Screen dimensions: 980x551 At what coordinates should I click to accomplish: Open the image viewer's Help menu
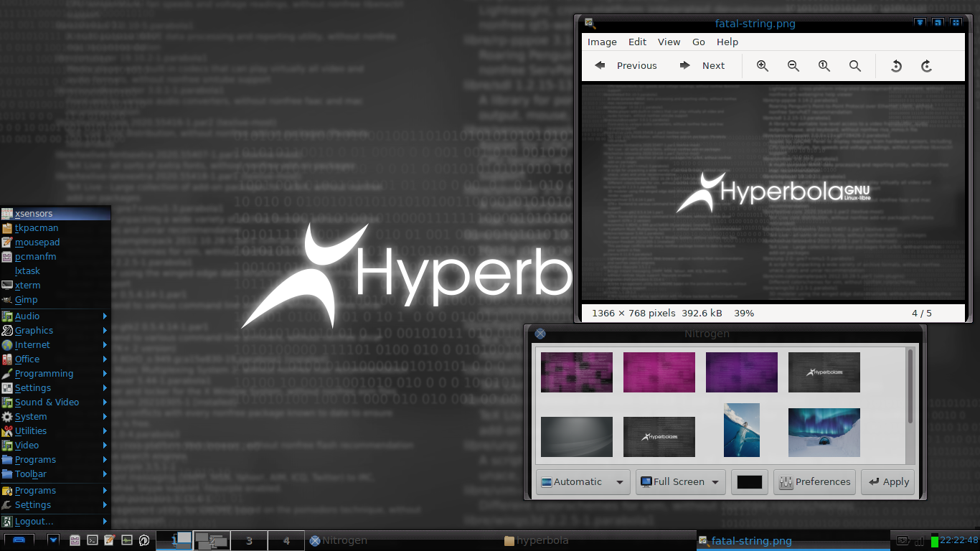pos(727,42)
